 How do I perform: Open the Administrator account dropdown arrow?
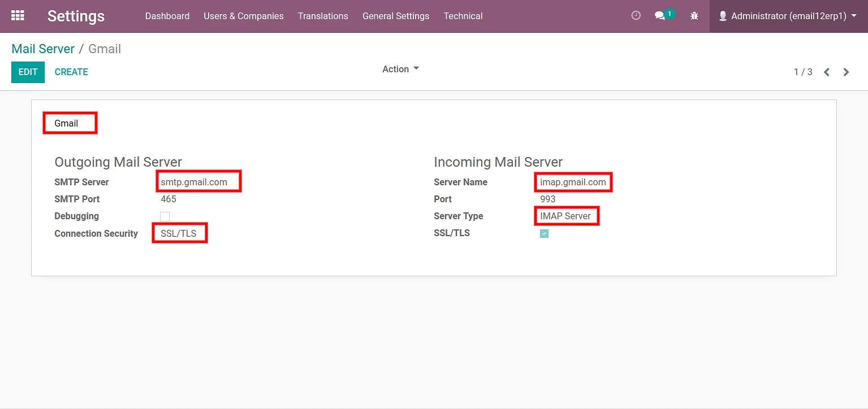point(854,16)
